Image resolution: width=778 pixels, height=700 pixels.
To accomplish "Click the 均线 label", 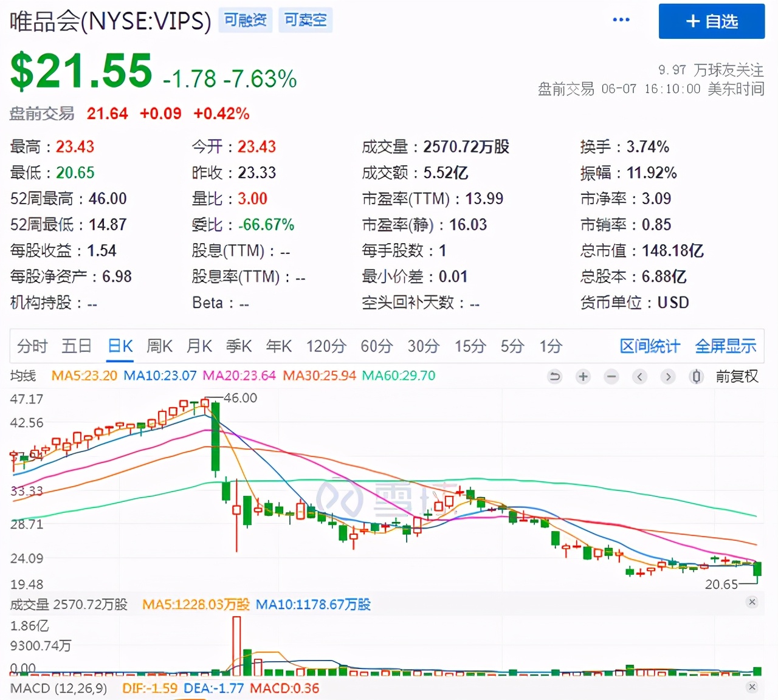I will pos(23,376).
